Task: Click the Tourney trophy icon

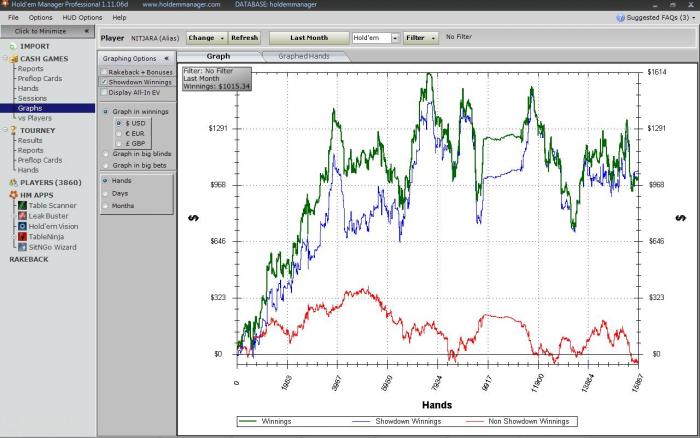Action: 13,130
